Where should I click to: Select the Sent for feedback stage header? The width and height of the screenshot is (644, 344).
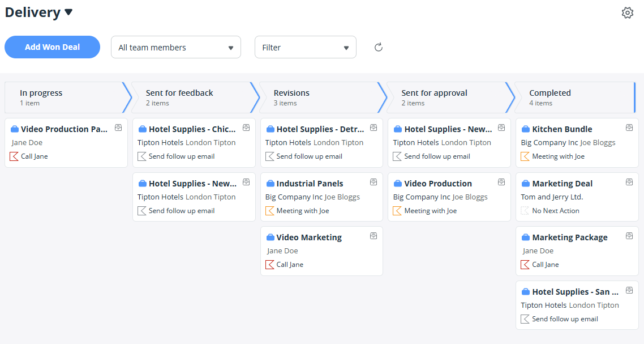coord(195,97)
